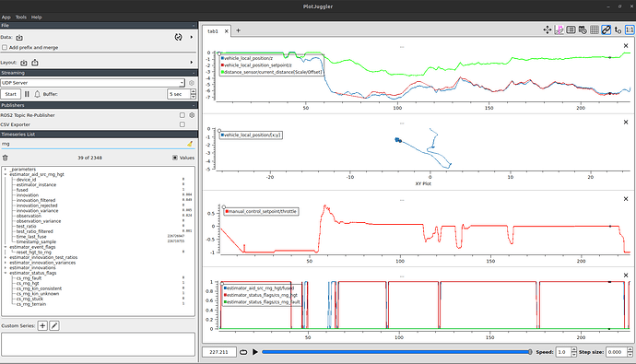Add a new tab with the plus

tap(238, 30)
